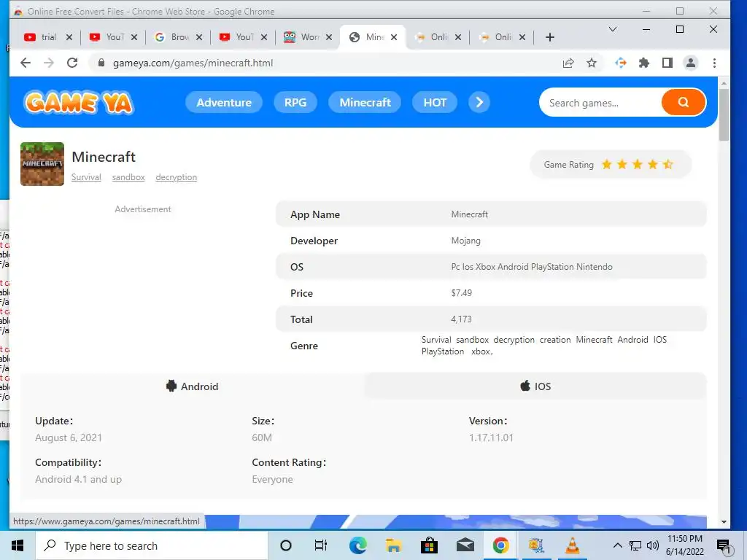This screenshot has width=747, height=560.
Task: Open the Chrome profile avatar
Action: tap(690, 63)
